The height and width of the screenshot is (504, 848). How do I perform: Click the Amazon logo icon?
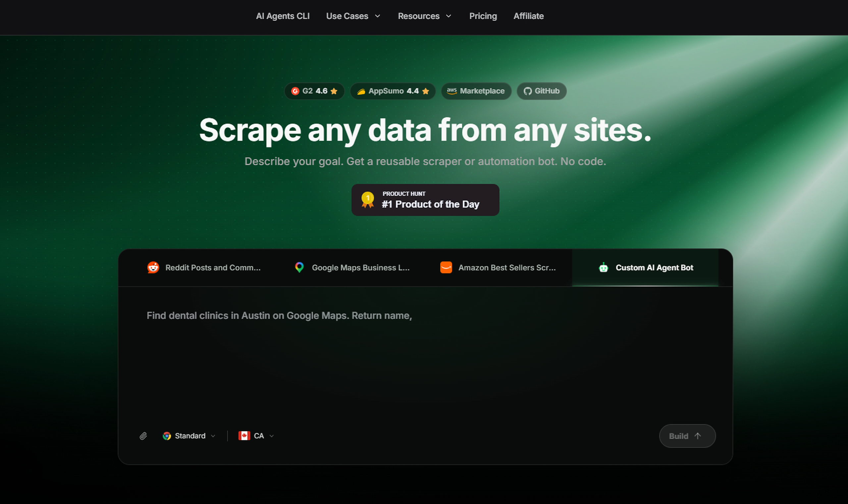click(x=446, y=268)
